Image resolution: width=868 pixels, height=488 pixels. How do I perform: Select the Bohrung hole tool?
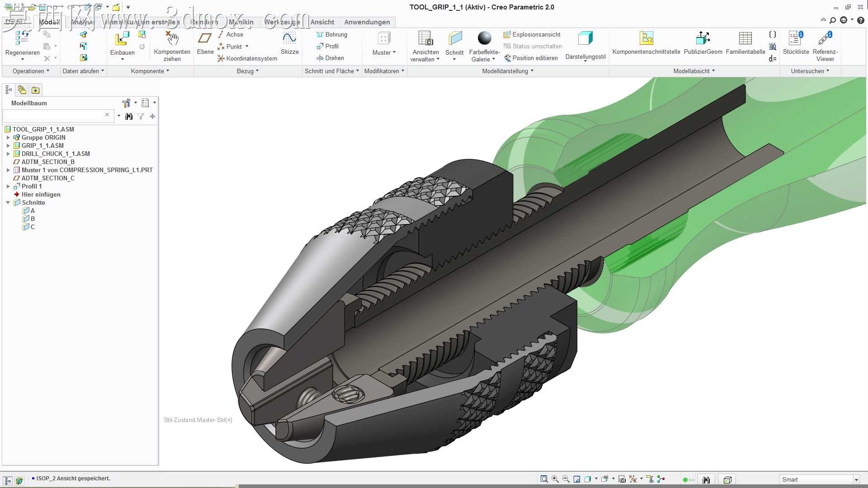(332, 34)
